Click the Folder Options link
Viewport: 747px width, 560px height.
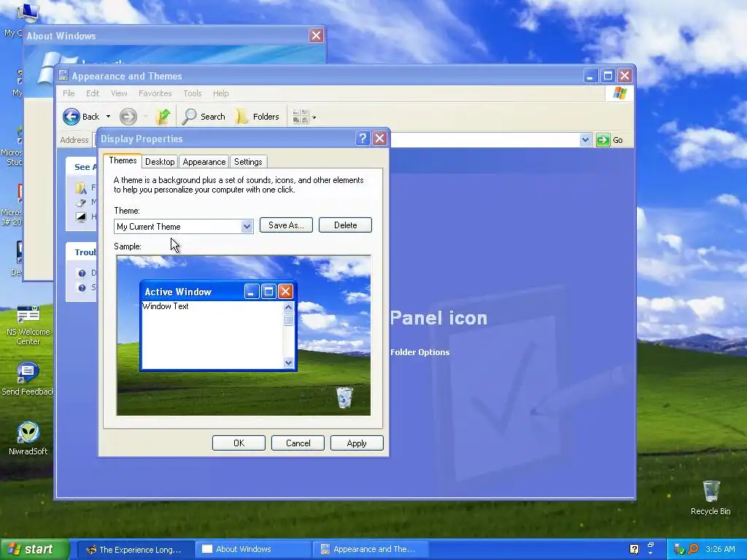[419, 352]
